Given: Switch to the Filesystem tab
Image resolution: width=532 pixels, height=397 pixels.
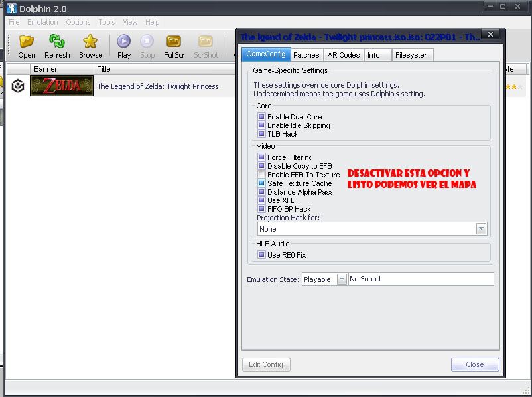Looking at the screenshot, I should tap(412, 55).
